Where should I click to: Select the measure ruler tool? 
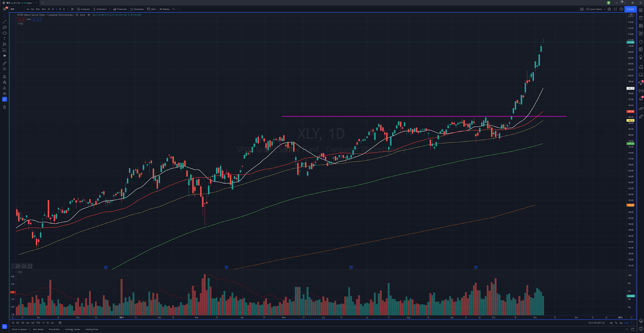[x=4, y=63]
